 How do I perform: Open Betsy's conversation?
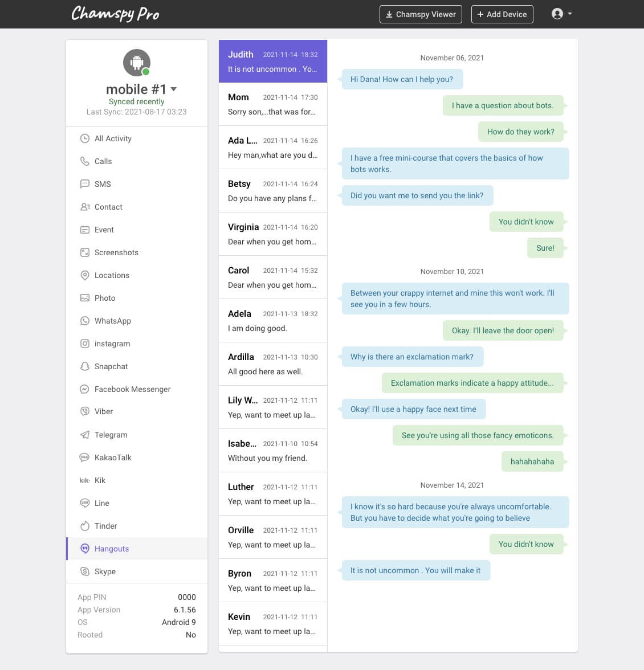click(x=272, y=190)
